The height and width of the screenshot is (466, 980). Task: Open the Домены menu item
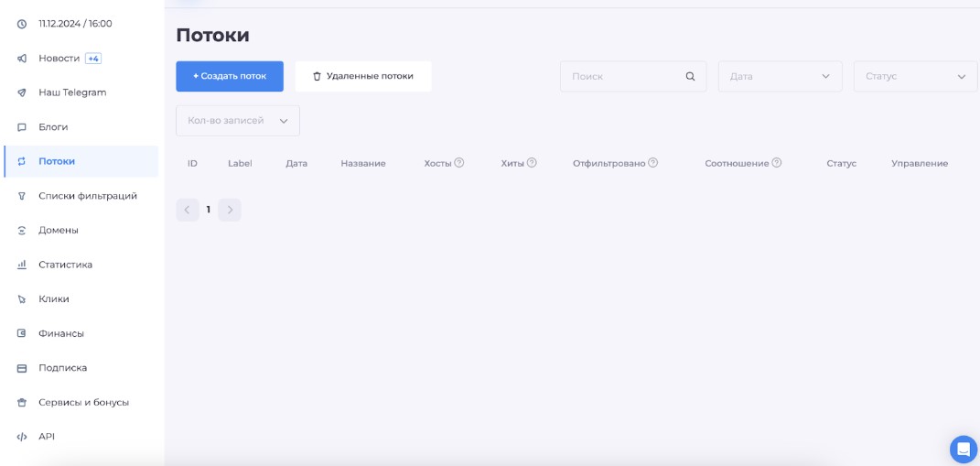click(x=58, y=230)
